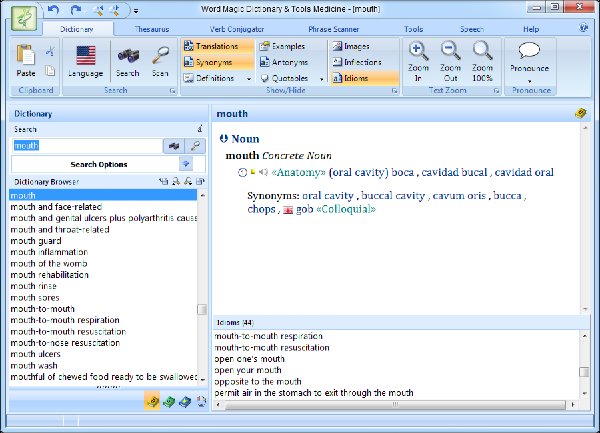Image resolution: width=600 pixels, height=433 pixels.
Task: Click the 'buccal cavity' synonym link
Action: [393, 196]
